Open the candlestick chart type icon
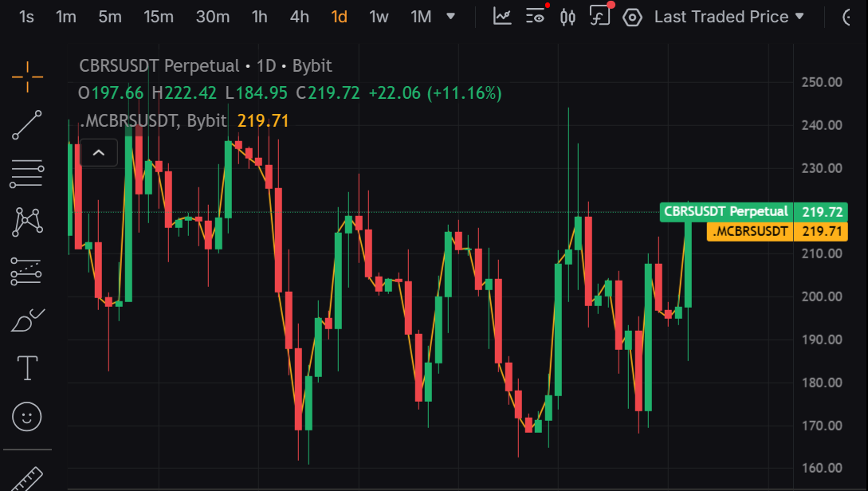 click(568, 18)
